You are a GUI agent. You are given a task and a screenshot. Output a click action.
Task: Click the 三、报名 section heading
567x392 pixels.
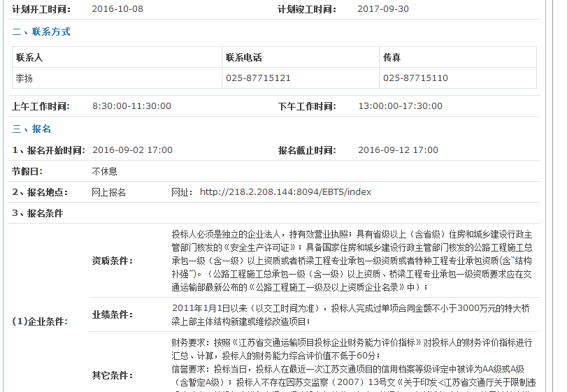[31, 129]
